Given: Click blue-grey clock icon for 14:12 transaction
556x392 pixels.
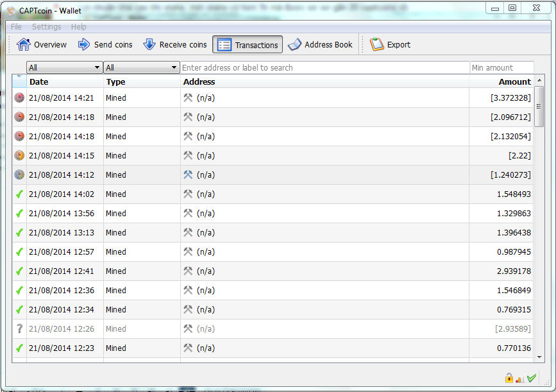Looking at the screenshot, I should [x=19, y=175].
